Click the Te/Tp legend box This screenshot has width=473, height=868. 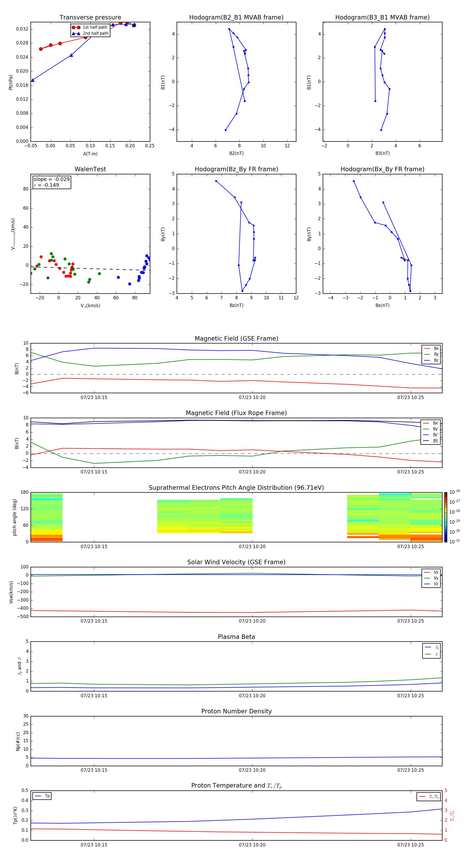(429, 796)
